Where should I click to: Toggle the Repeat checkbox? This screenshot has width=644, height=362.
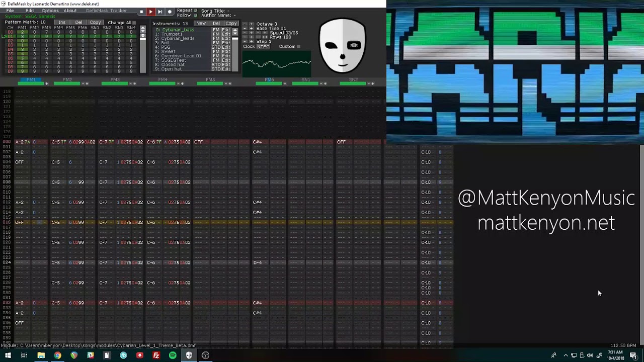(x=196, y=11)
